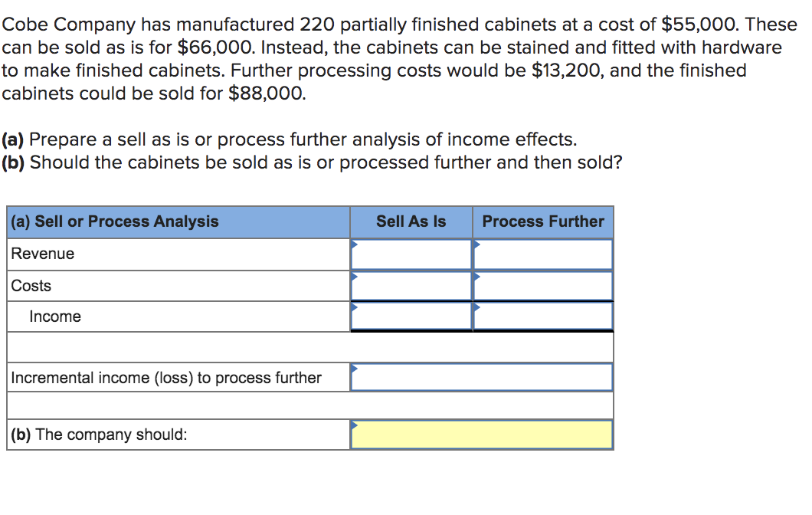
Task: Click blue triangle marker in Incremental income cell
Action: coord(354,369)
